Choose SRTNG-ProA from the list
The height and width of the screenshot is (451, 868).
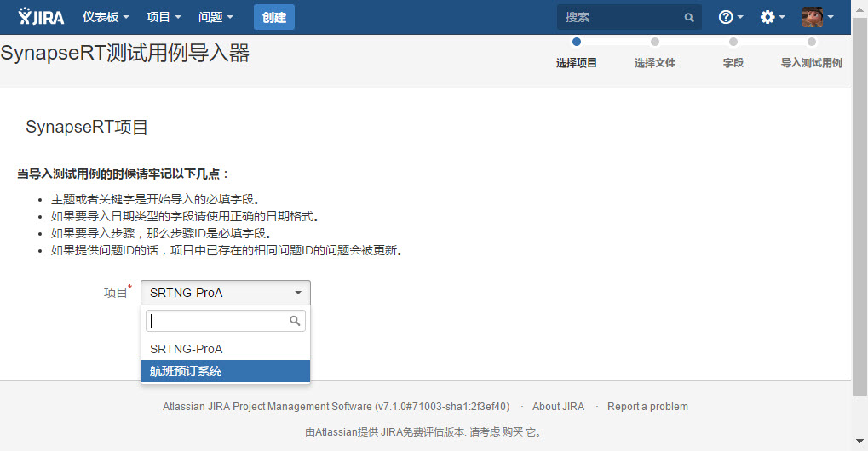pos(225,349)
